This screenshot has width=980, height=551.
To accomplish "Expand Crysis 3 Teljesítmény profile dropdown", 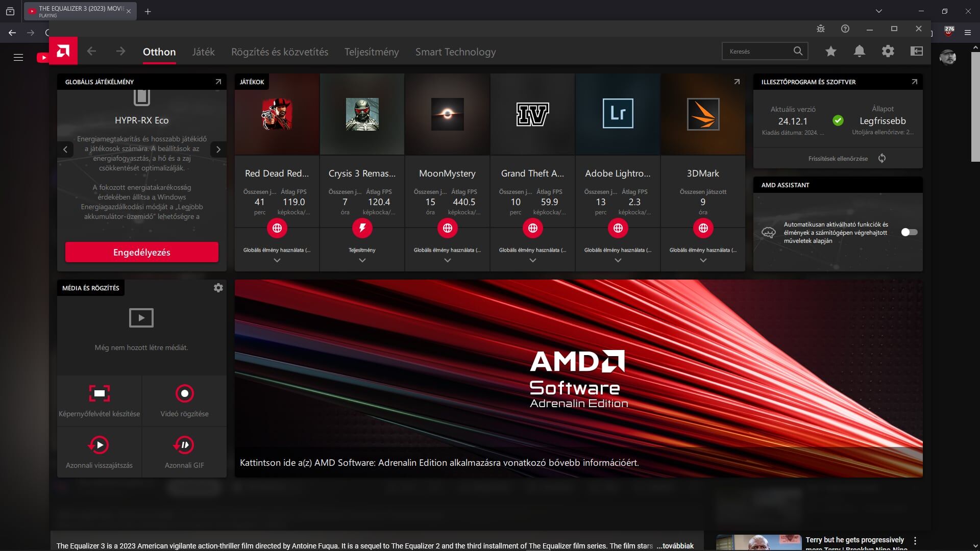I will coord(362,260).
